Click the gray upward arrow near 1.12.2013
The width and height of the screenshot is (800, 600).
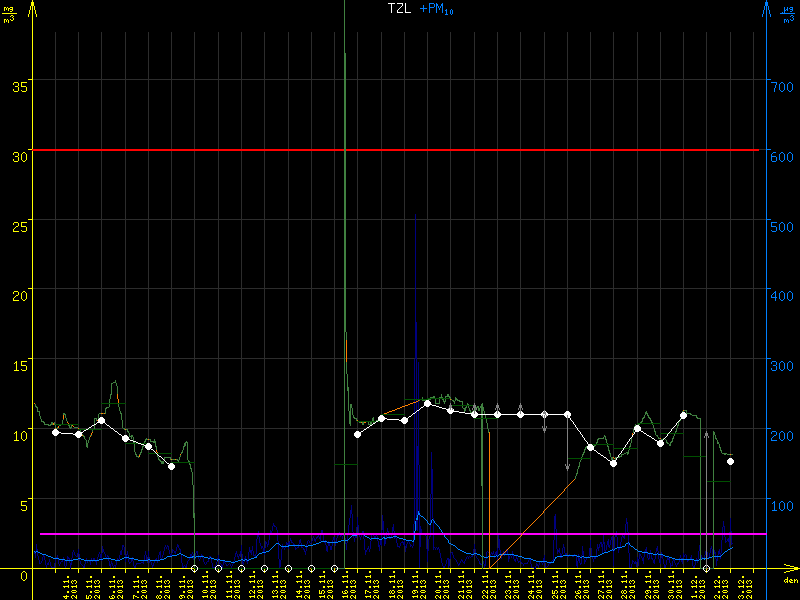coord(707,437)
